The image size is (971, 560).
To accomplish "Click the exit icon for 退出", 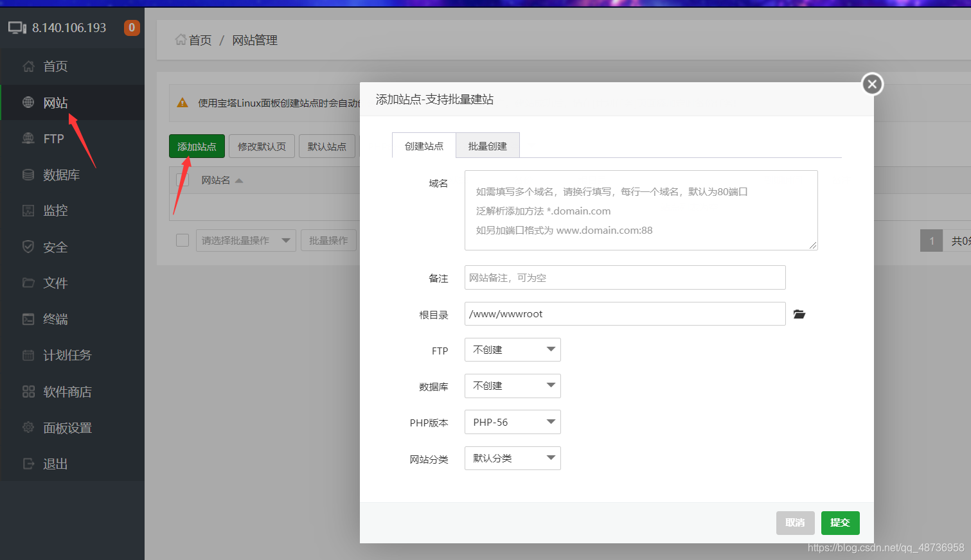I will click(x=28, y=464).
